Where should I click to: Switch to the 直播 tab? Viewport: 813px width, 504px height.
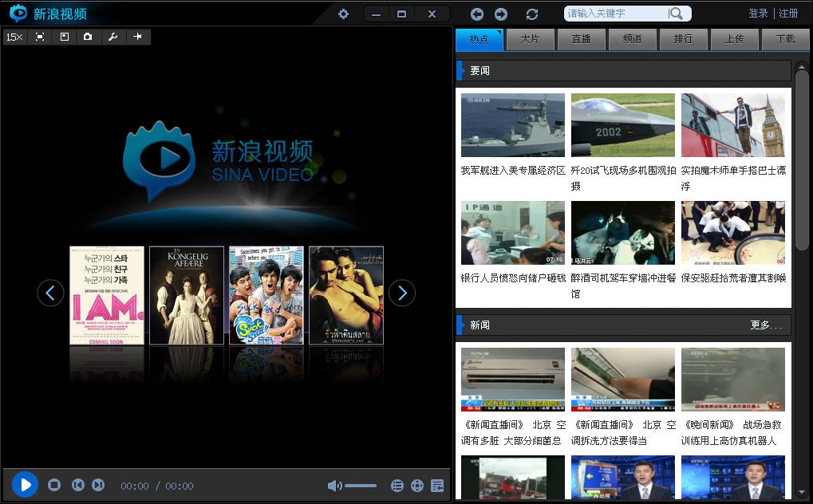(581, 39)
